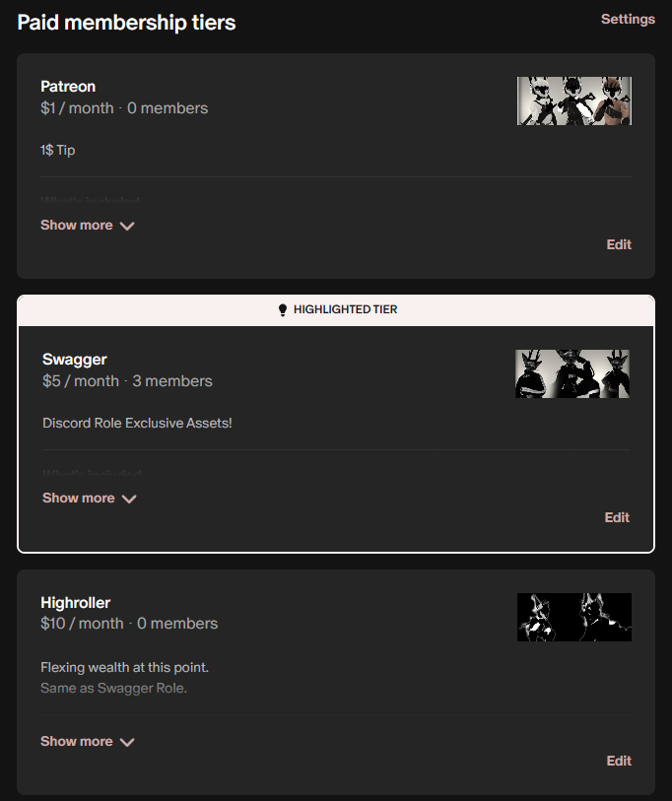The height and width of the screenshot is (801, 672).
Task: Select the Highroller tier title
Action: click(x=76, y=603)
